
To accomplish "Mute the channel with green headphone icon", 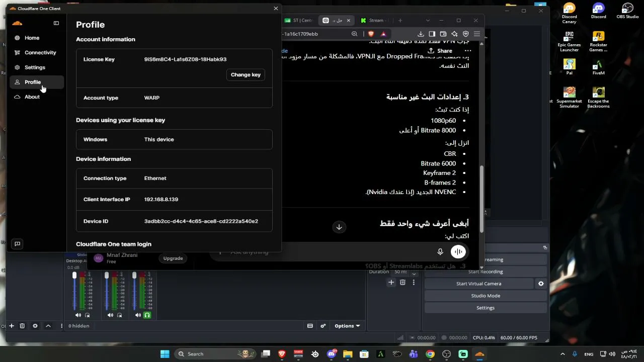I will tap(138, 315).
